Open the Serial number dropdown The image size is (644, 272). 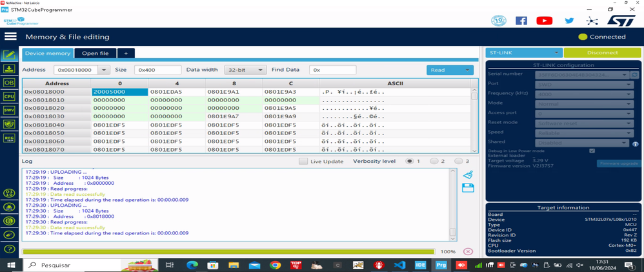(582, 75)
